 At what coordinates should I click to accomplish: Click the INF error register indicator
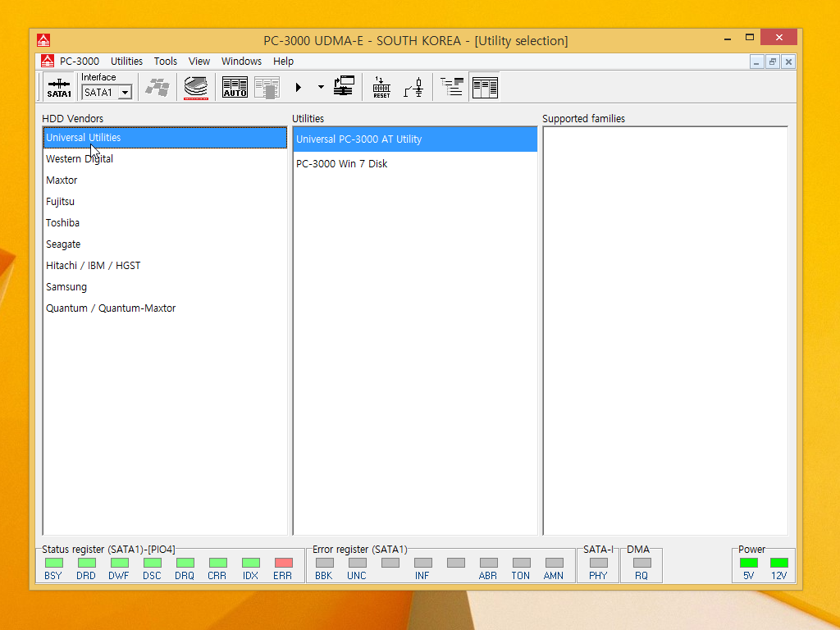pos(423,563)
